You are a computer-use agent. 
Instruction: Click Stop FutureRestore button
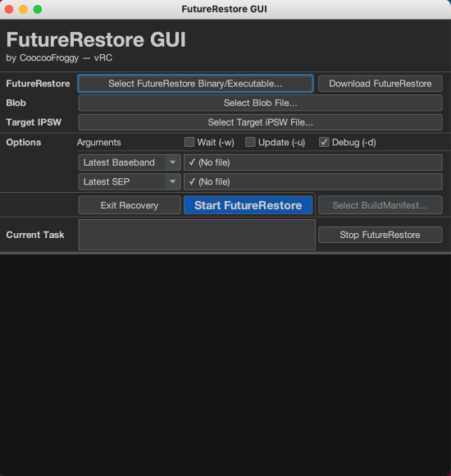(x=380, y=235)
